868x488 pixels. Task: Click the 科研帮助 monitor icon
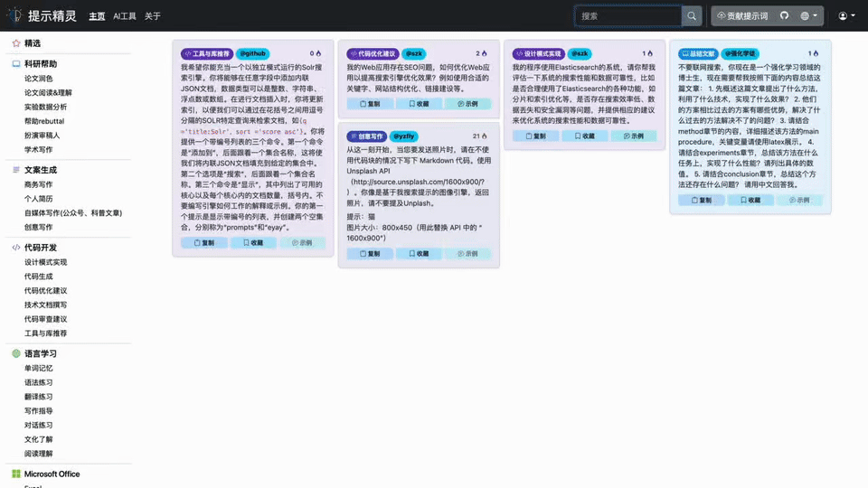coord(16,64)
